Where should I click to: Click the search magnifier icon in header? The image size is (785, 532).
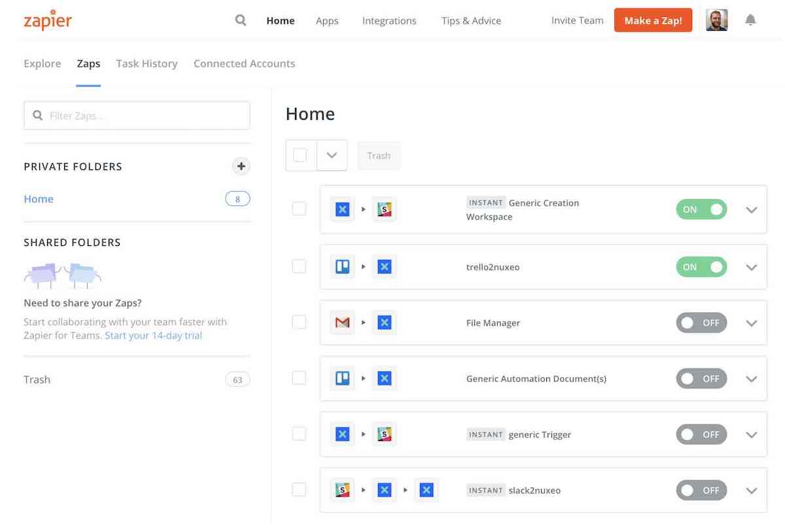[241, 20]
